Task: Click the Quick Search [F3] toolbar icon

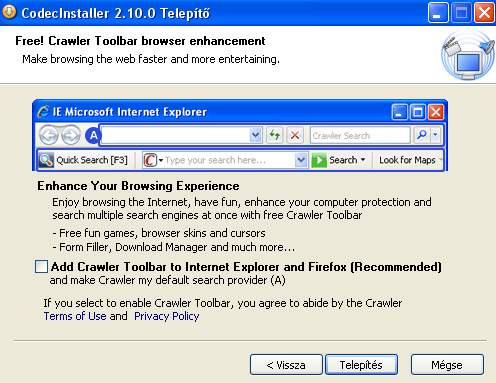Action: tap(46, 160)
